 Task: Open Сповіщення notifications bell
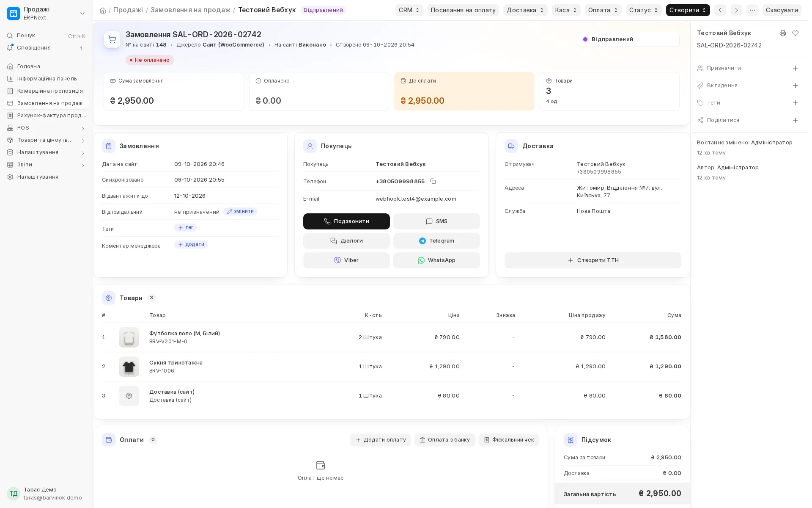[46, 48]
